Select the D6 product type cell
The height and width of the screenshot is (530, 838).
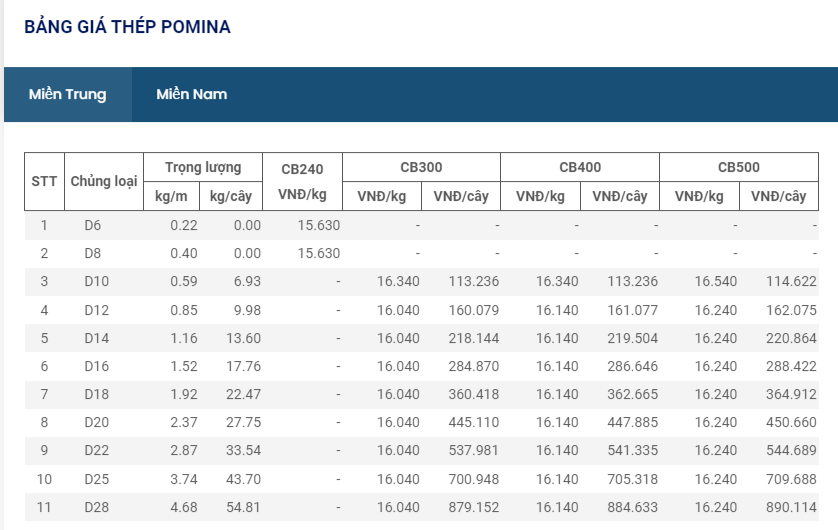(92, 225)
